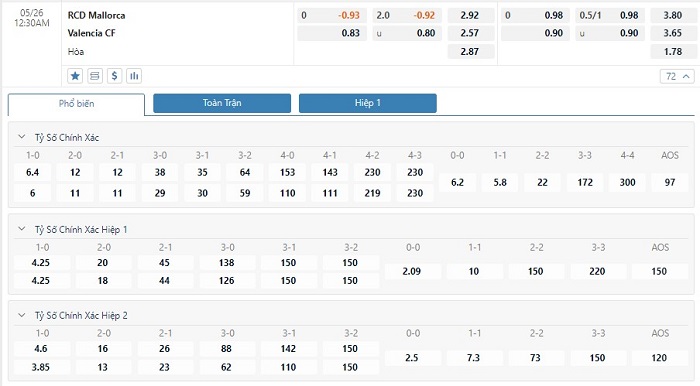Click first-half 1-1 odds 10
The height and width of the screenshot is (386, 700).
[474, 271]
